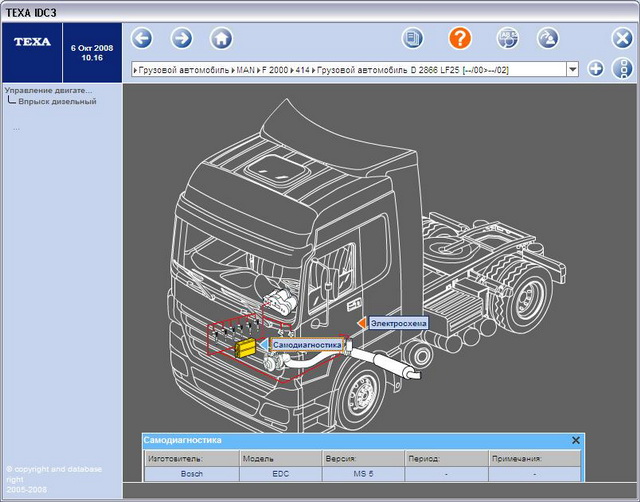The width and height of the screenshot is (640, 502).
Task: Go forward with the right arrow button
Action: click(182, 38)
